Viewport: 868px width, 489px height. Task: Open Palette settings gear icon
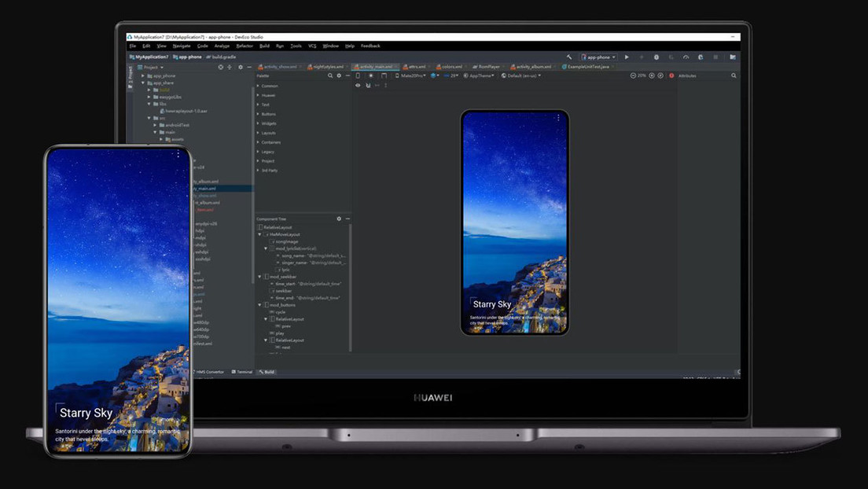coord(339,75)
